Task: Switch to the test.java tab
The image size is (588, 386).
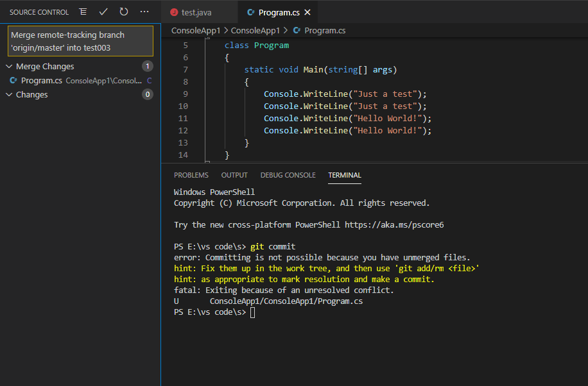Action: pyautogui.click(x=200, y=12)
